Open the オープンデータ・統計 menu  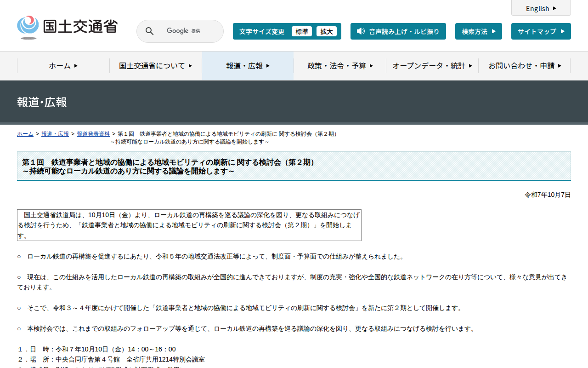tap(432, 66)
